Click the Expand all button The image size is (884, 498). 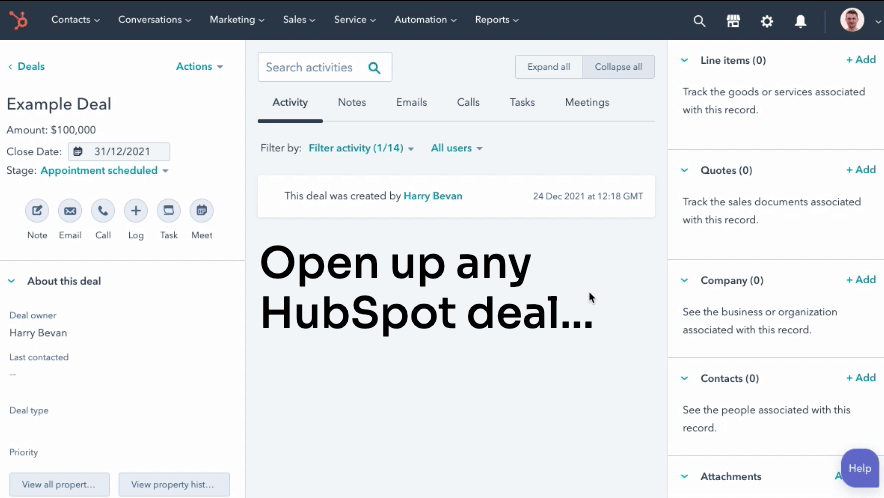click(549, 67)
